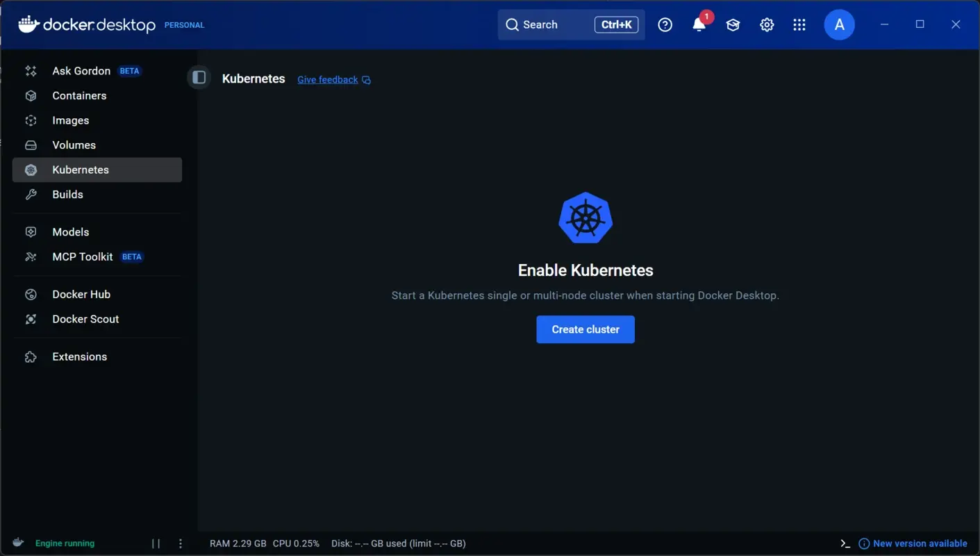
Task: Open the apps grid icon
Action: (x=799, y=24)
